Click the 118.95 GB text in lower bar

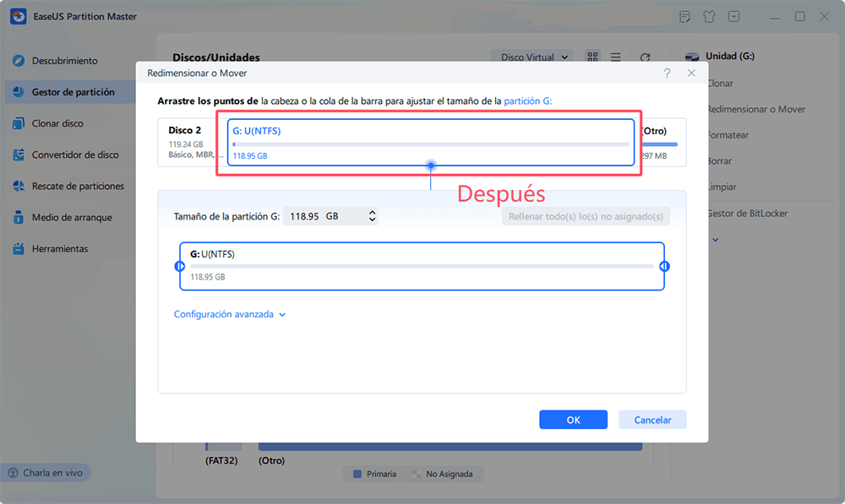point(208,277)
